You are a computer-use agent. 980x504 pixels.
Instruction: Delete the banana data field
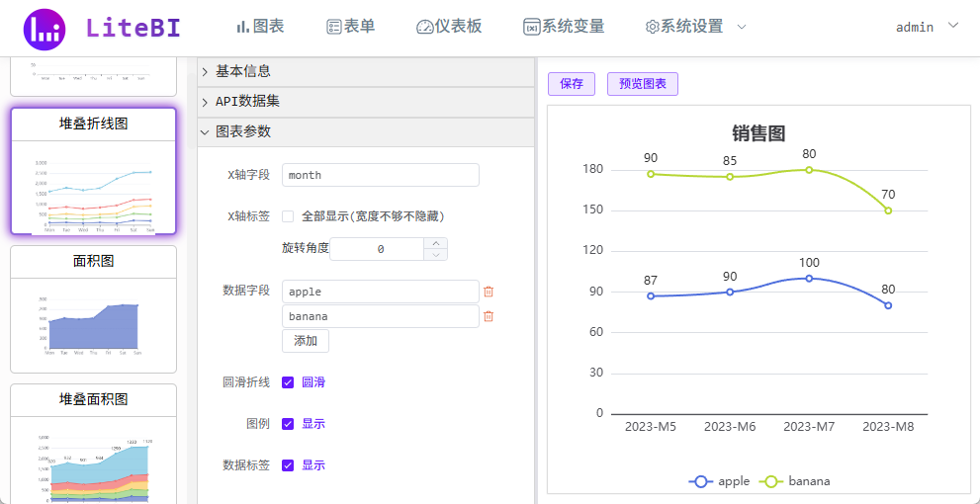click(489, 316)
